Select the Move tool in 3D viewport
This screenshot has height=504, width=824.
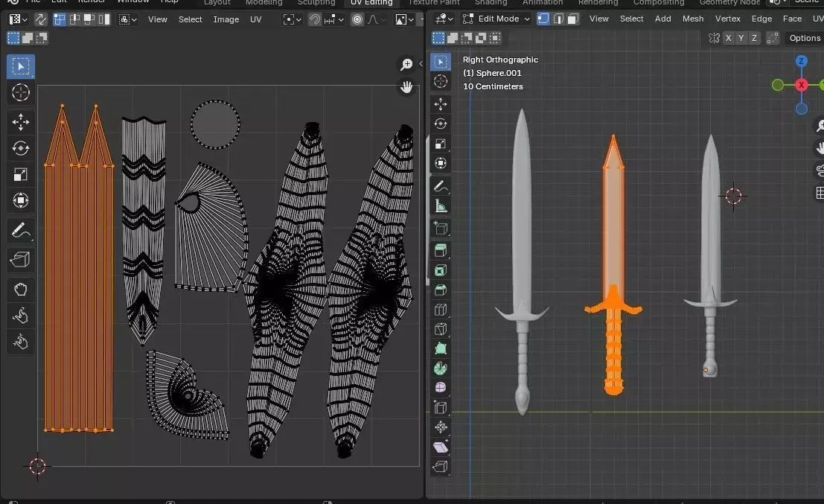[441, 104]
